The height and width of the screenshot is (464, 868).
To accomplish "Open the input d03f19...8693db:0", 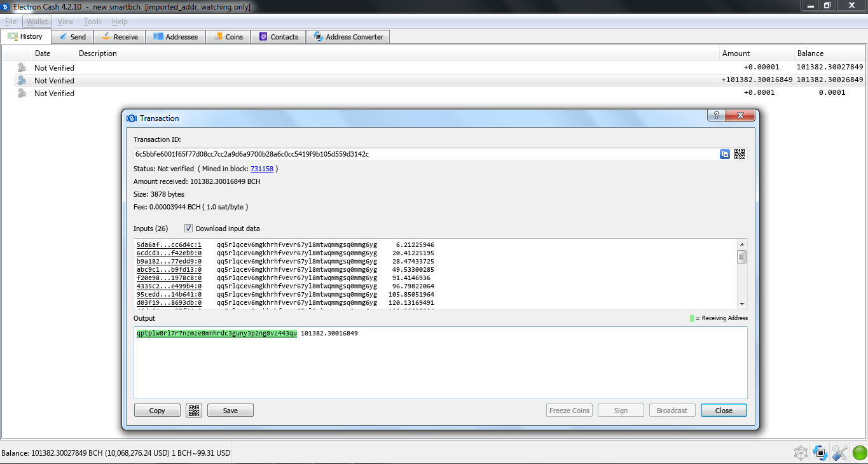I will (x=169, y=302).
